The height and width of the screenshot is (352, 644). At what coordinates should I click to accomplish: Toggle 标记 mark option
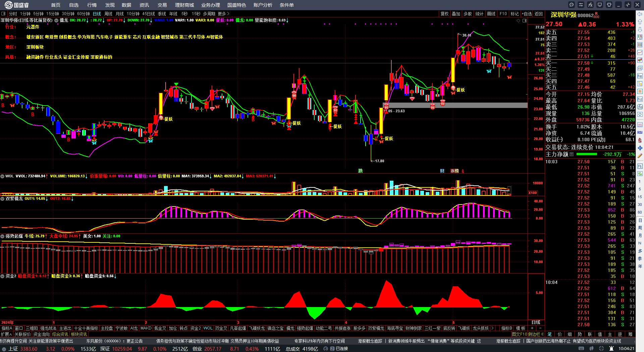click(x=515, y=14)
